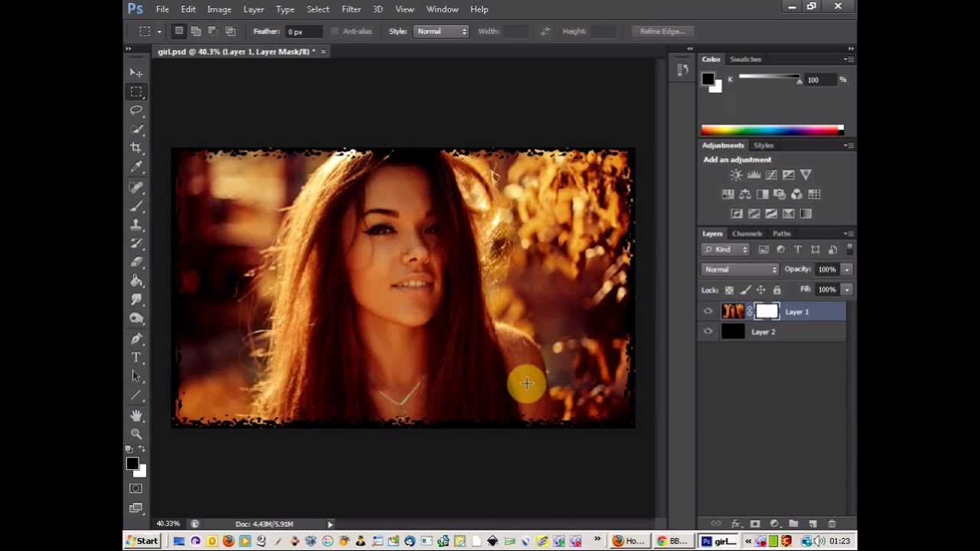Select the Quick Selection tool
980x551 pixels.
click(136, 129)
